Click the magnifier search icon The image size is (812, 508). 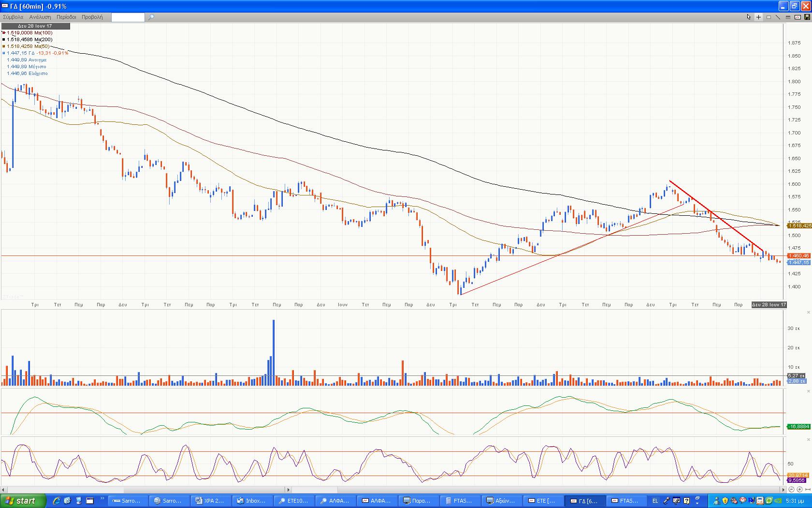(x=151, y=17)
